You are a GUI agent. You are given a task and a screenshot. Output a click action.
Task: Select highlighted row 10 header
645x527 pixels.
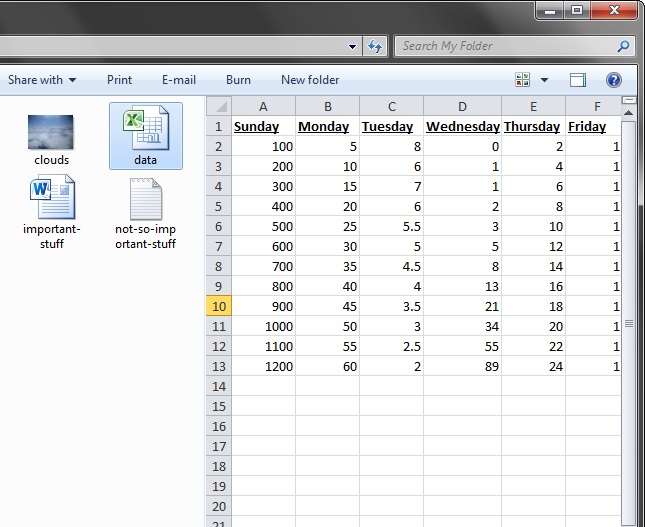(219, 306)
